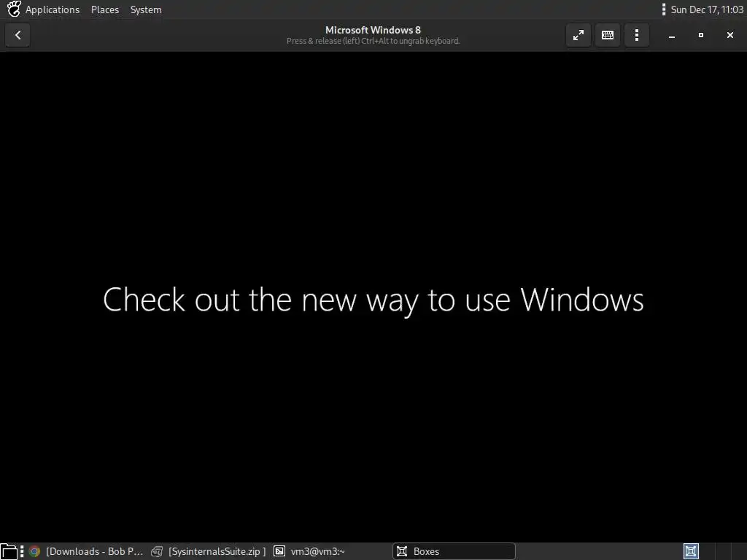Maximize the Boxes window
The height and width of the screenshot is (560, 747).
[701, 35]
